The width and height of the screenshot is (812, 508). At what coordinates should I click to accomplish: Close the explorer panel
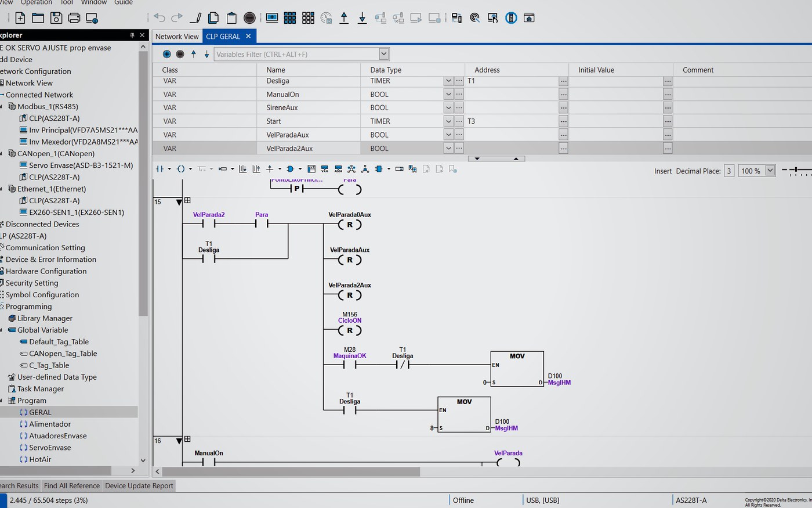143,35
